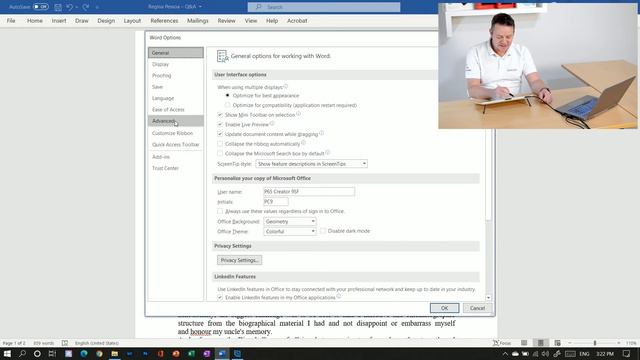Select Proofing in the Word Options sidebar
Image resolution: width=640 pixels, height=360 pixels.
pos(176,76)
